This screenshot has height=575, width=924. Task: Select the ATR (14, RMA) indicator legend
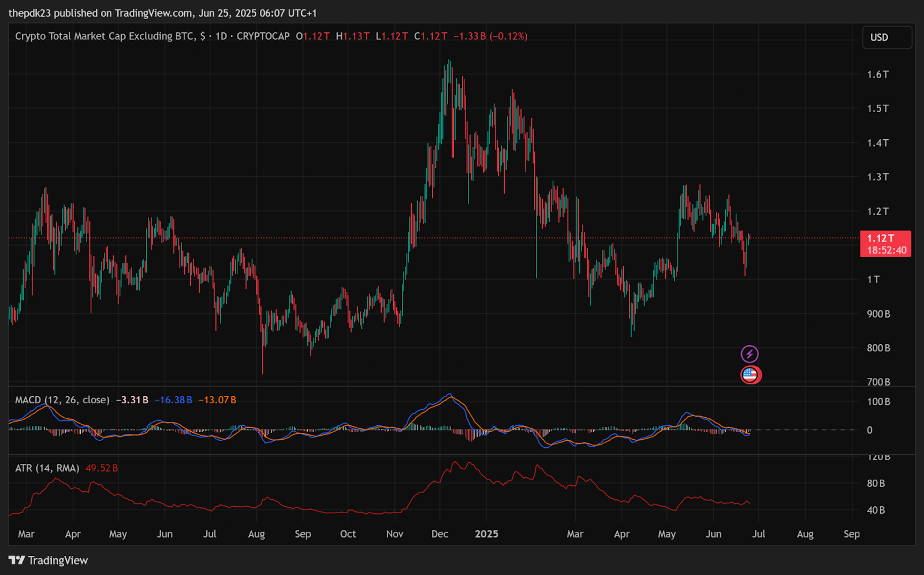[47, 468]
